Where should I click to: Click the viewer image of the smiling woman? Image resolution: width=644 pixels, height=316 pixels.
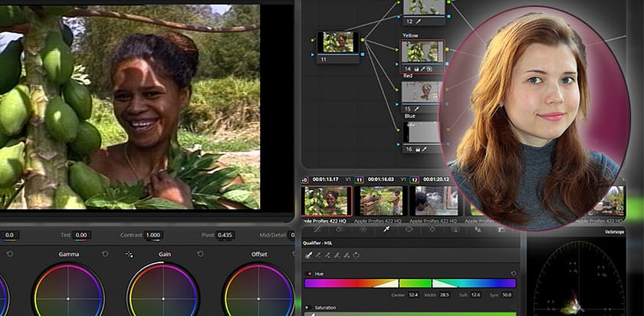pos(130,107)
